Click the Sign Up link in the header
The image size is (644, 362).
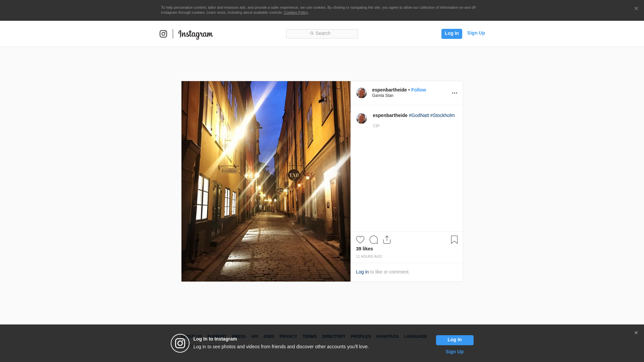476,33
